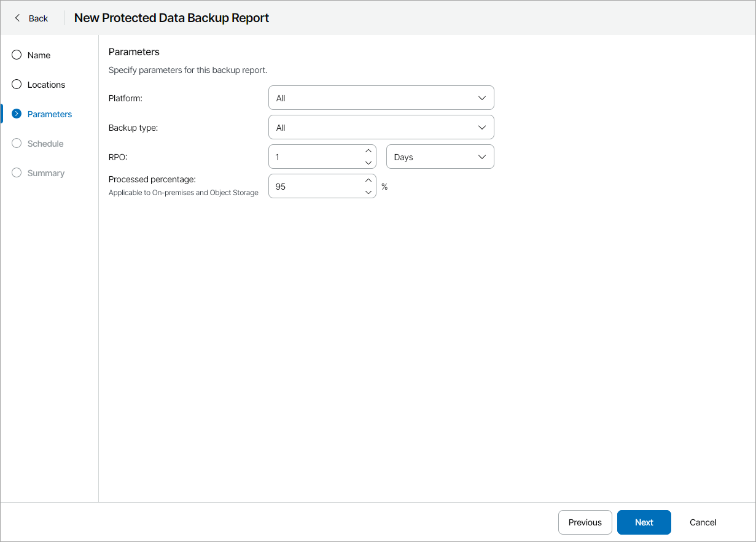Screen dimensions: 756x542
Task: Click the Name step circle indicator
Action: [x=16, y=55]
